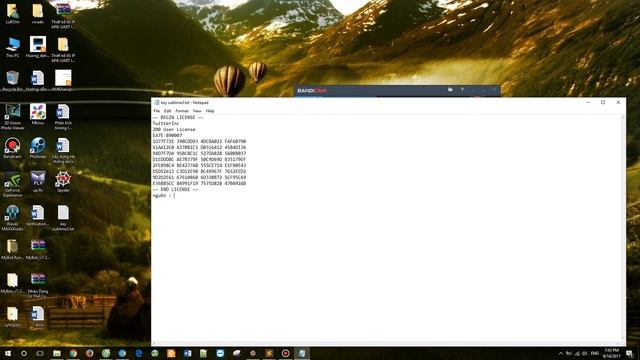Open Cortana search circle on taskbar
This screenshot has width=640, height=360.
pyautogui.click(x=24, y=353)
